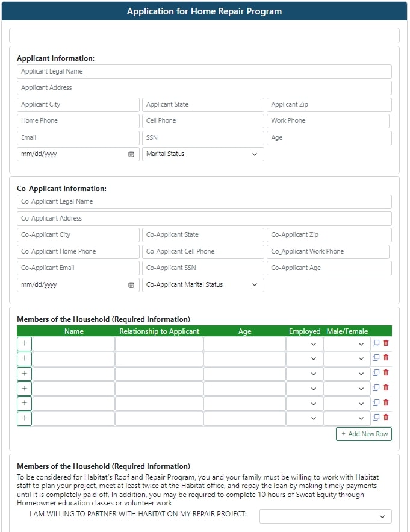Open Employed dropdown in first household row
The width and height of the screenshot is (410, 532).
point(304,344)
